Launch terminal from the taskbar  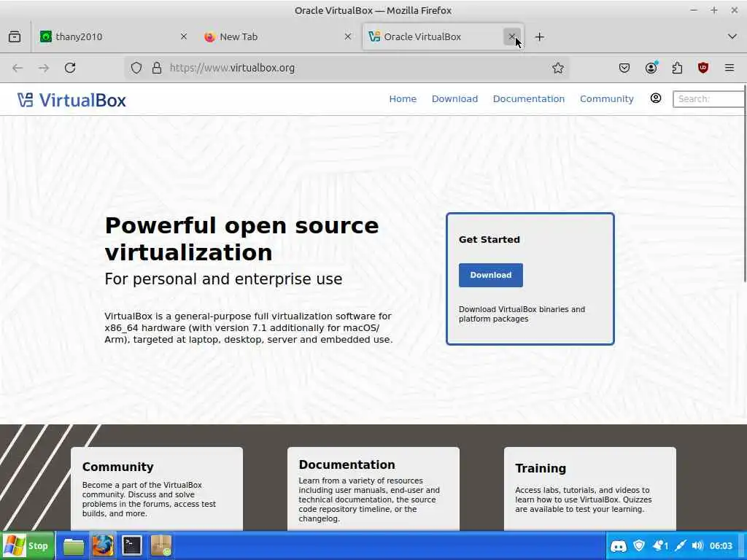point(131,545)
